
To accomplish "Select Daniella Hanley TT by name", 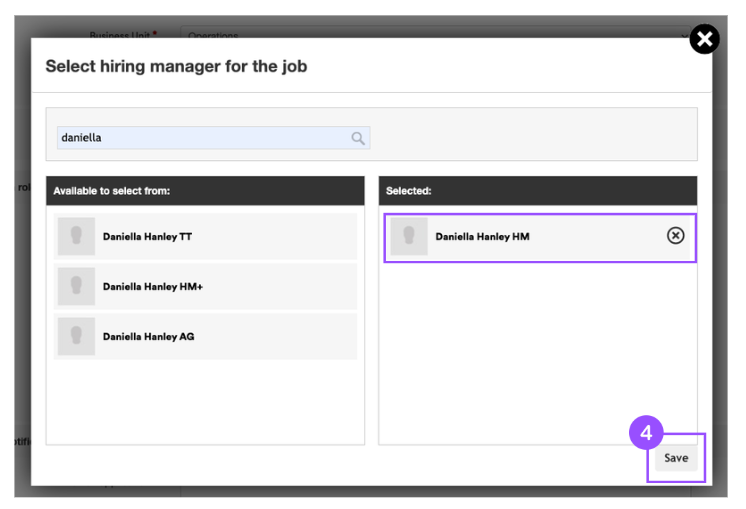I will click(147, 237).
